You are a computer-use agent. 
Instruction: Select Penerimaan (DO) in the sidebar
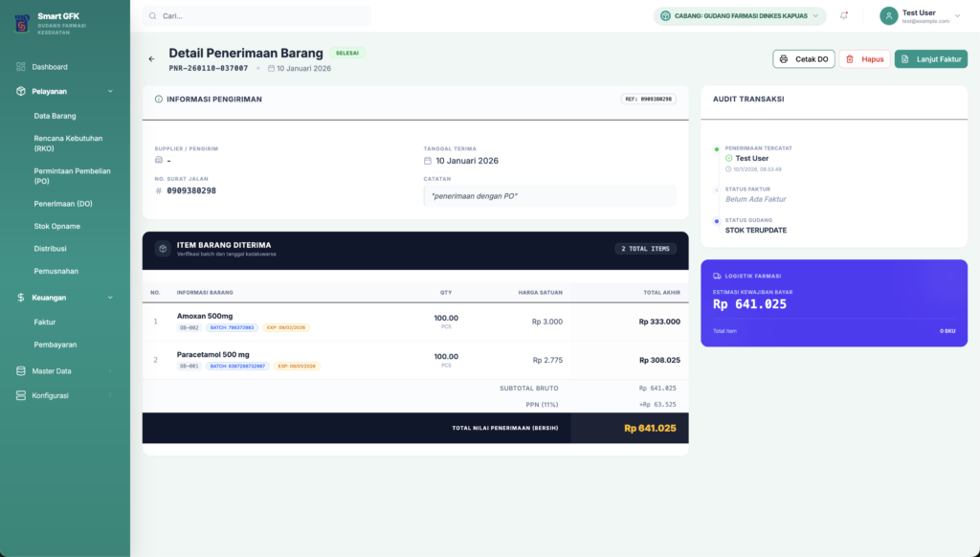63,204
